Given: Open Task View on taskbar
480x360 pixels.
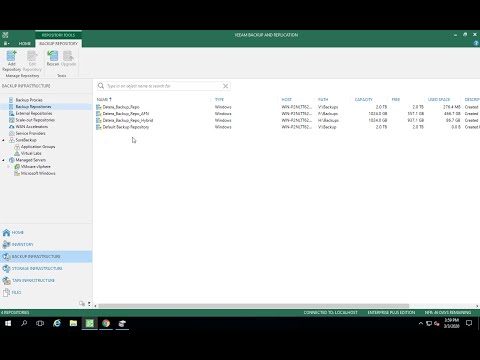Looking at the screenshot, I should tap(40, 323).
